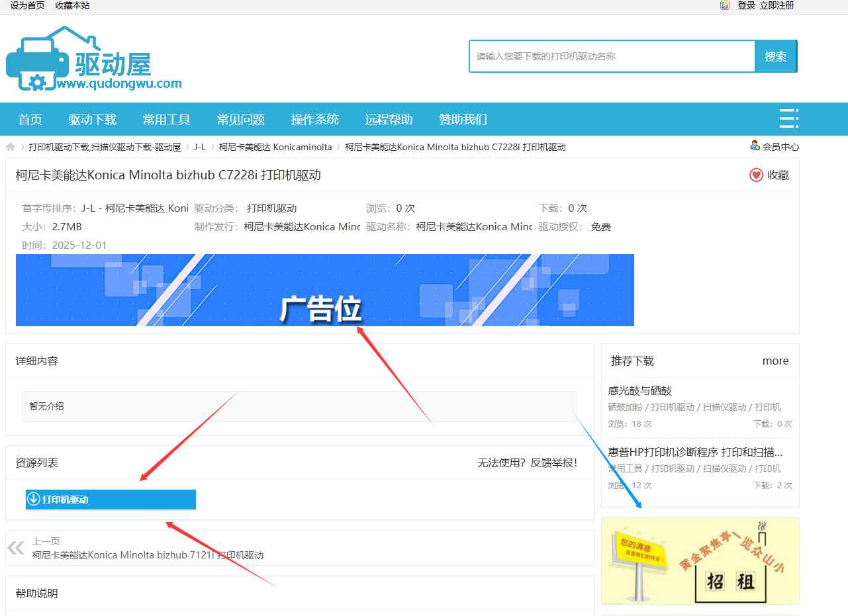Viewport: 848px width, 616px height.
Task: Click inside the driver search input field
Action: click(609, 56)
